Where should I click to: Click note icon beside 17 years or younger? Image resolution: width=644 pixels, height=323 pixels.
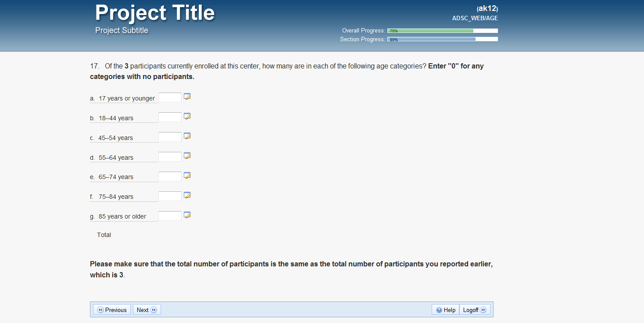[x=187, y=97]
